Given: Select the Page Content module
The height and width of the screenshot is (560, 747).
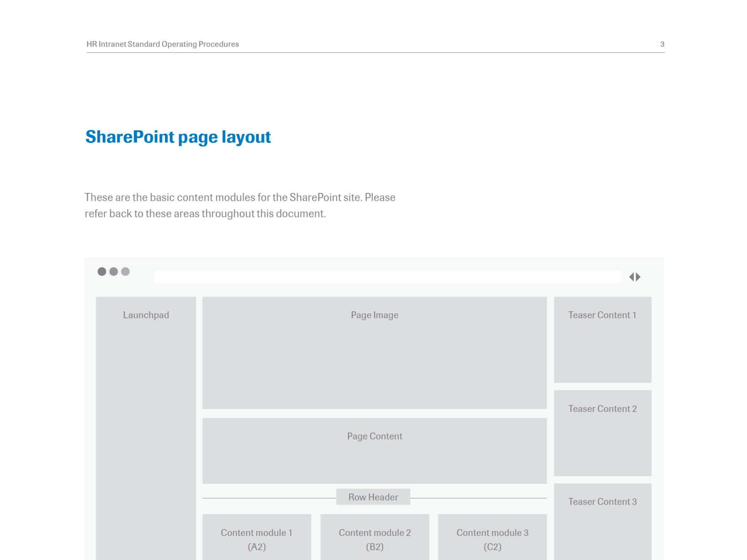Looking at the screenshot, I should (375, 451).
